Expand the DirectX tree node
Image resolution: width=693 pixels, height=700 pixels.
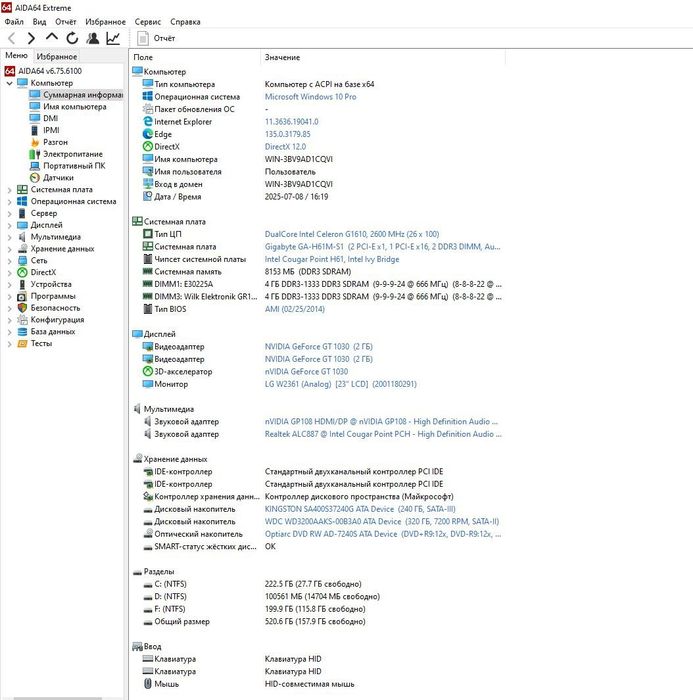point(9,273)
